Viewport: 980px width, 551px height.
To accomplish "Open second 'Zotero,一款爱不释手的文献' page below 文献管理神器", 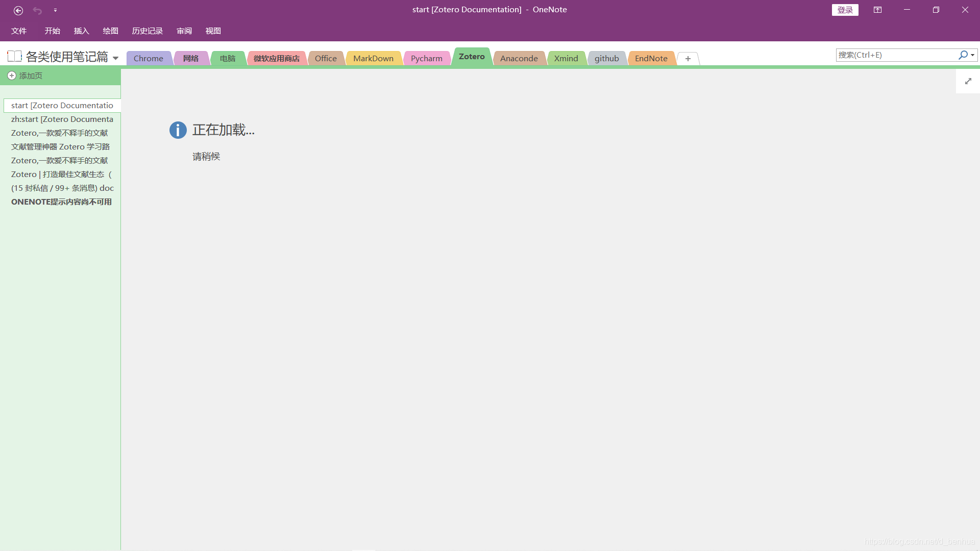I will [62, 161].
